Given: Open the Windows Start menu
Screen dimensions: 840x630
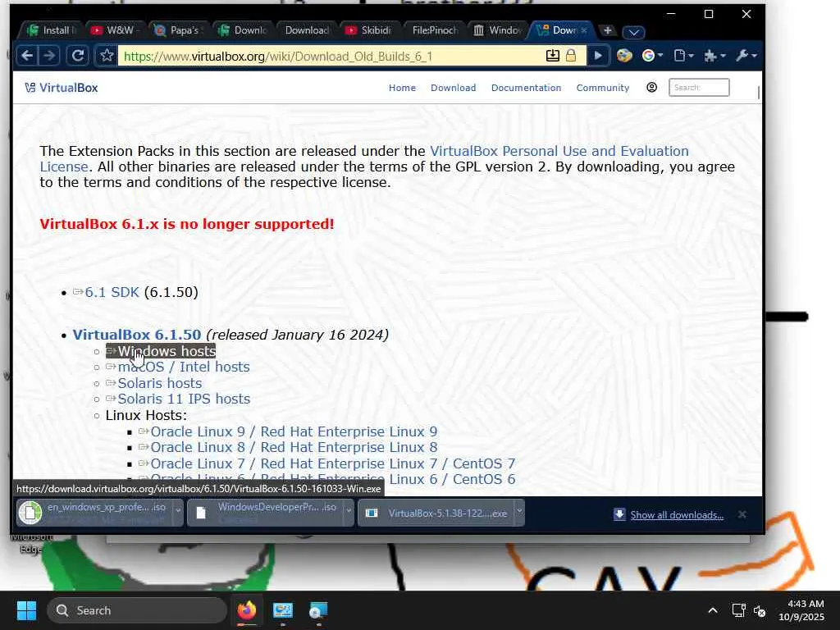Looking at the screenshot, I should click(x=26, y=610).
